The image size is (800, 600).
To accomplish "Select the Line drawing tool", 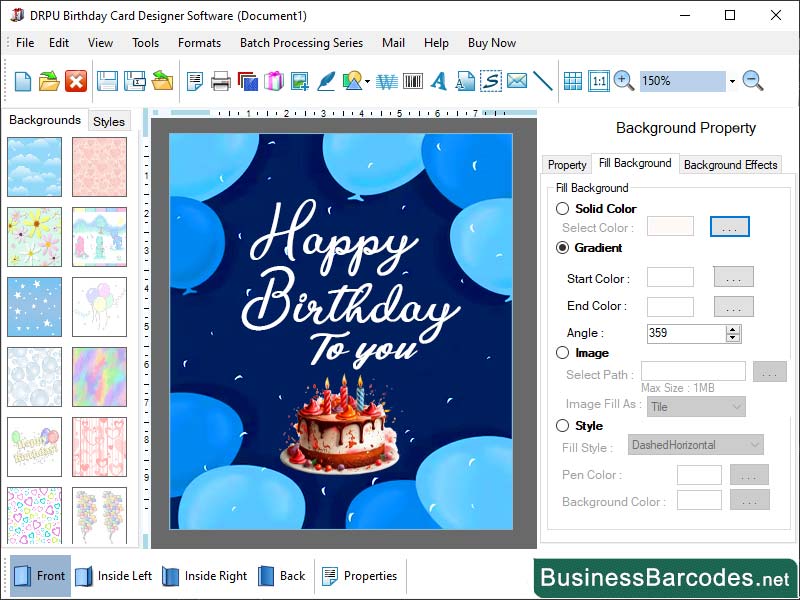I will tap(543, 82).
